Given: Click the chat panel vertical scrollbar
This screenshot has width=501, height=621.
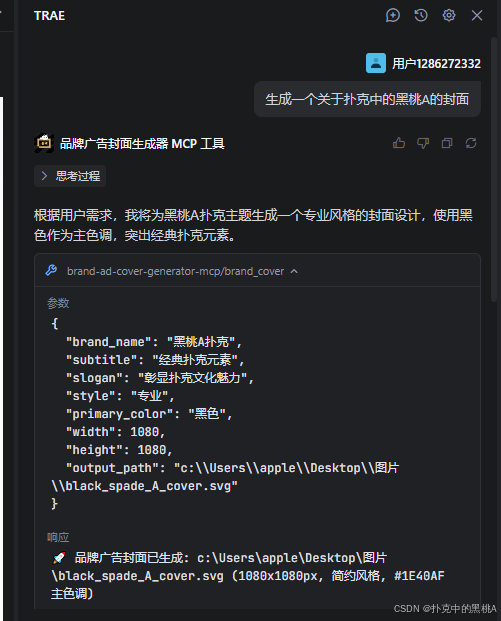Looking at the screenshot, I should click(494, 170).
